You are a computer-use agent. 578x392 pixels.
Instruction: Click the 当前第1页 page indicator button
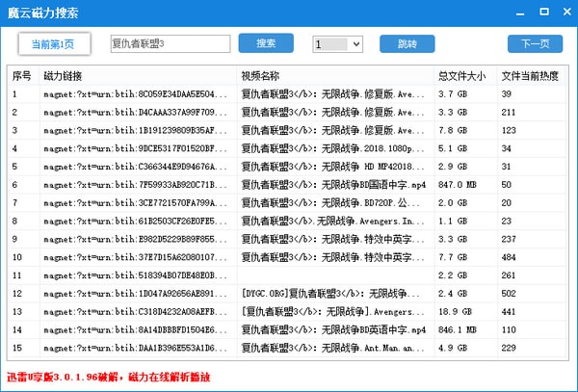(x=55, y=44)
